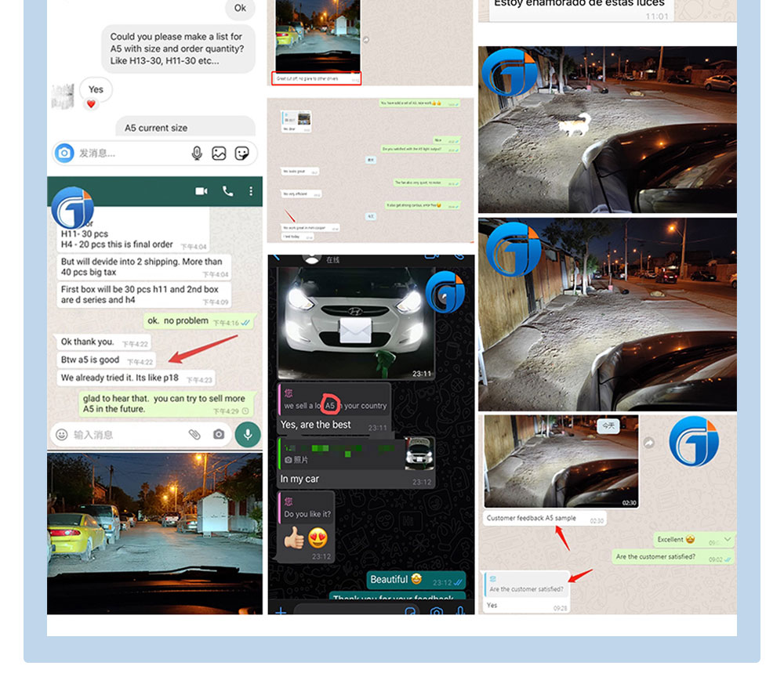
Task: Tap the green voice message microphone button
Action: pyautogui.click(x=248, y=434)
